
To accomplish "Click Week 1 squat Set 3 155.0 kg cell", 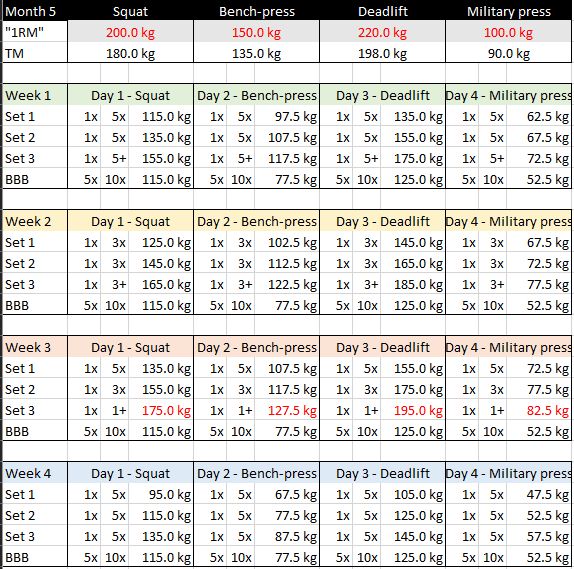I will point(161,159).
